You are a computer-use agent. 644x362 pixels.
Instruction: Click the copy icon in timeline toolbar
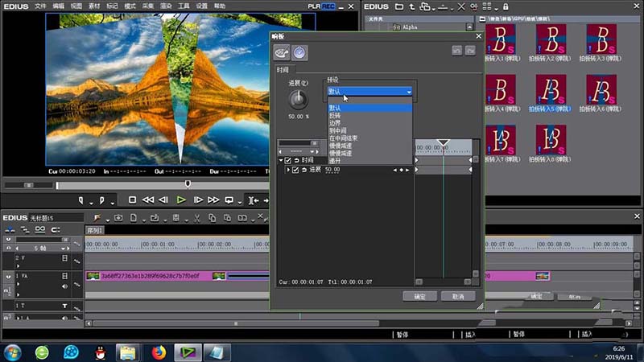(212, 218)
